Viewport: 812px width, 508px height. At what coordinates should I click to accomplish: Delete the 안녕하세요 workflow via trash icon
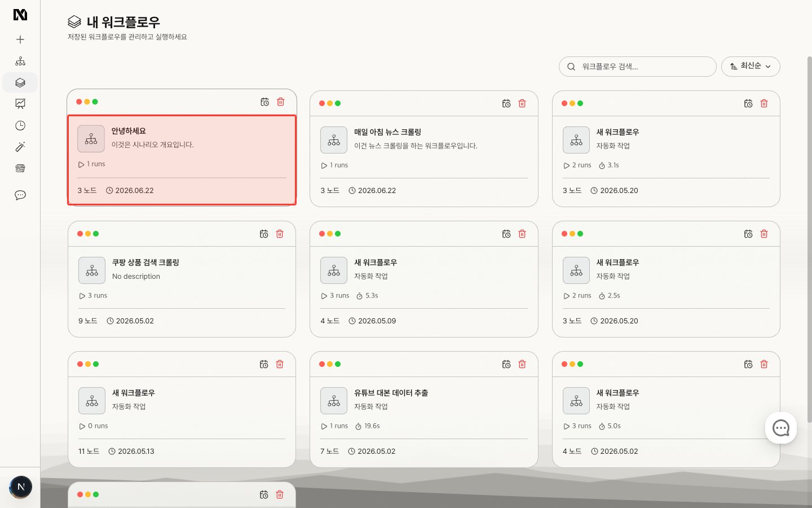pyautogui.click(x=281, y=102)
